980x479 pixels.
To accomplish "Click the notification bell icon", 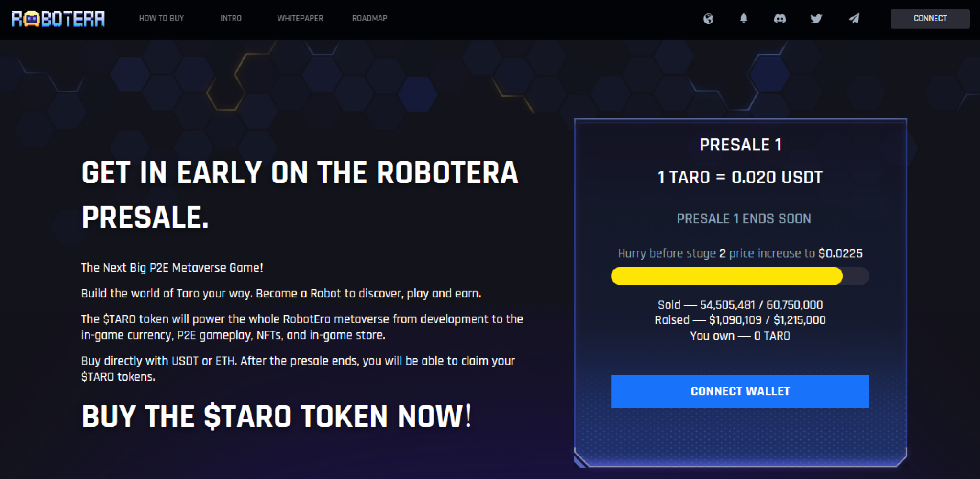I will point(744,18).
